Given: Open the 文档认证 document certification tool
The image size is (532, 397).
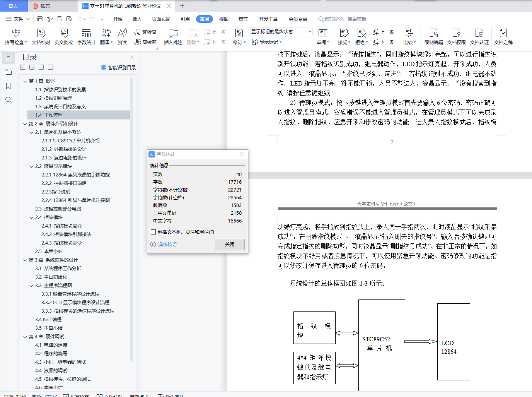Looking at the screenshot, I should 479,37.
